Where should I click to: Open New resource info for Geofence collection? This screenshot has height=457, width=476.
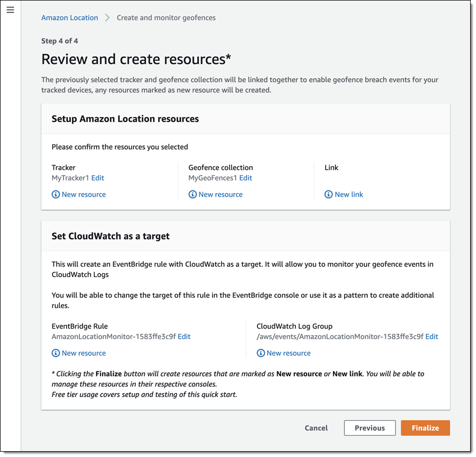[221, 195]
